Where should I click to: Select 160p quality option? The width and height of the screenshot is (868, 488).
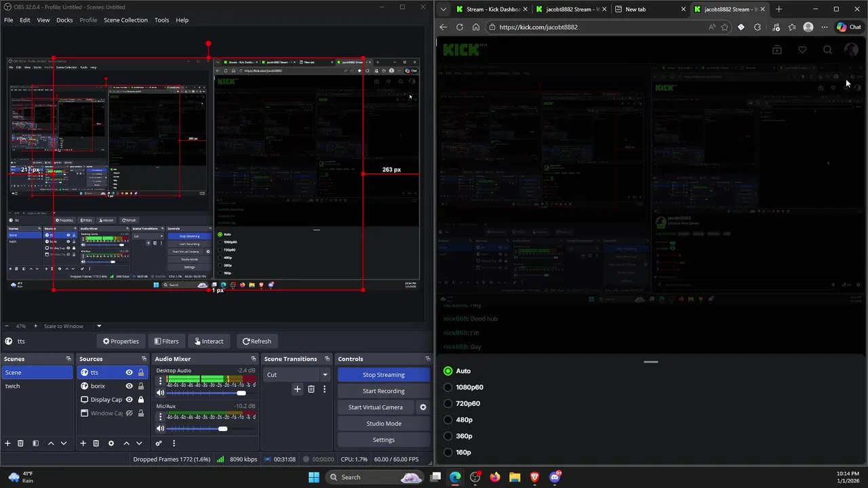448,452
